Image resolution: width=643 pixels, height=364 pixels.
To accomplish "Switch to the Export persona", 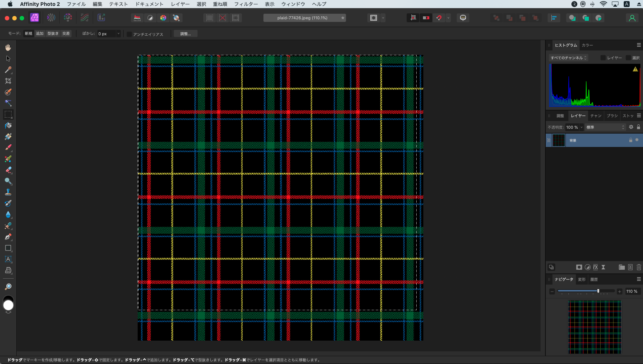I will pos(101,17).
